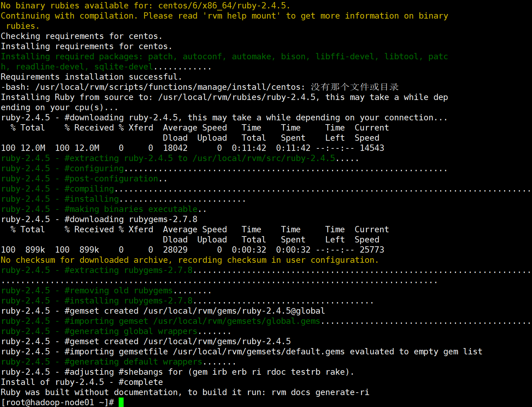Click '#removing old rubygems' line
This screenshot has width=532, height=407.
click(x=106, y=290)
